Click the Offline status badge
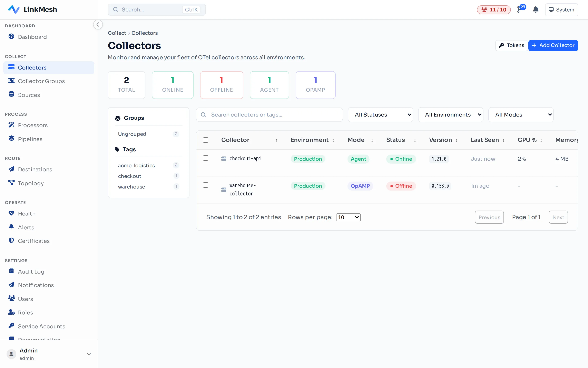The image size is (588, 368). (x=401, y=186)
